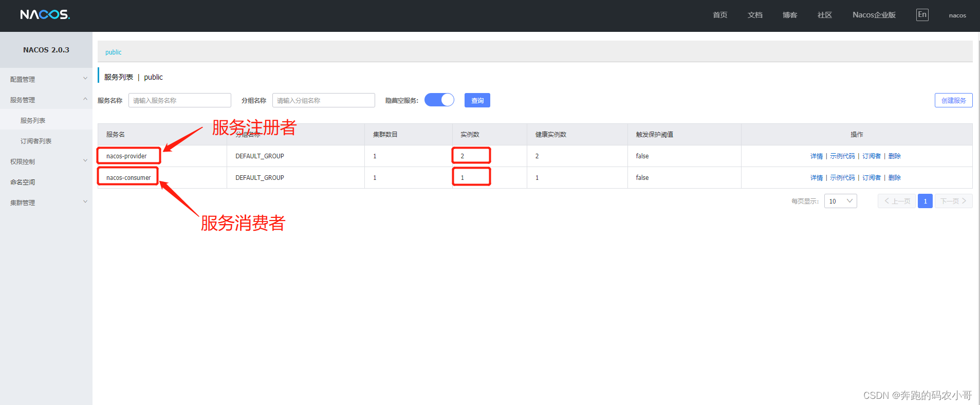Open the 文档 top navigation link

click(755, 15)
